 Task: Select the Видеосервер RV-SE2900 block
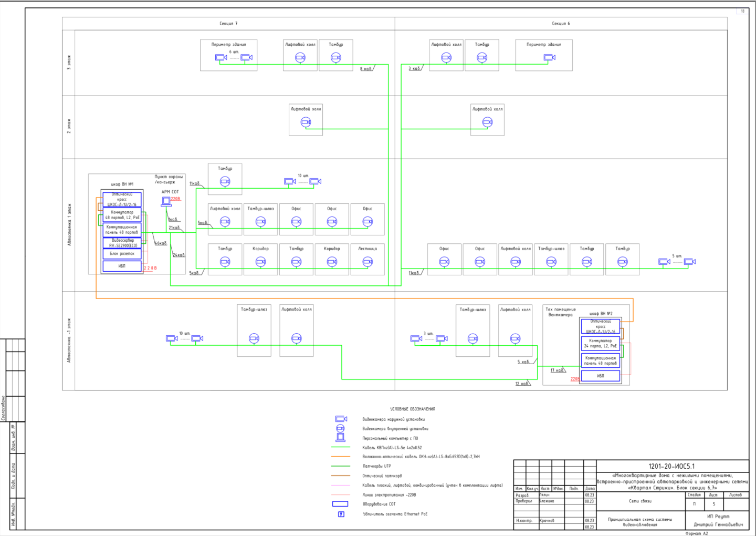click(122, 243)
